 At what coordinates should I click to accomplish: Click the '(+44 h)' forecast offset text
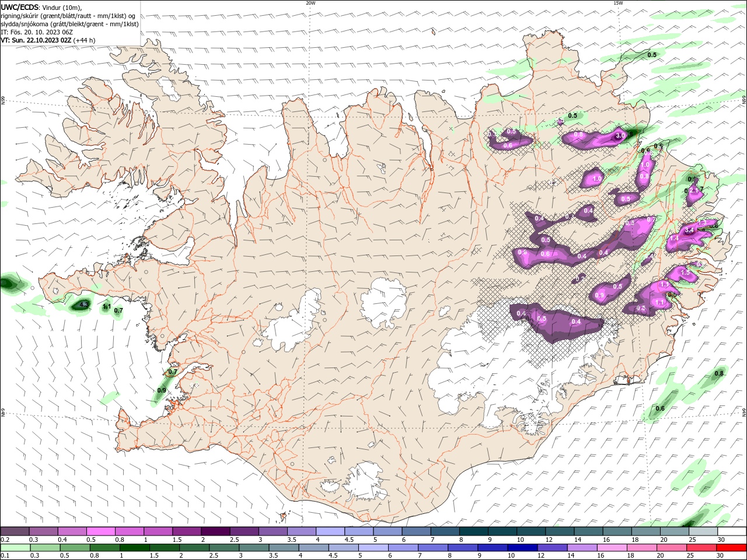85,40
